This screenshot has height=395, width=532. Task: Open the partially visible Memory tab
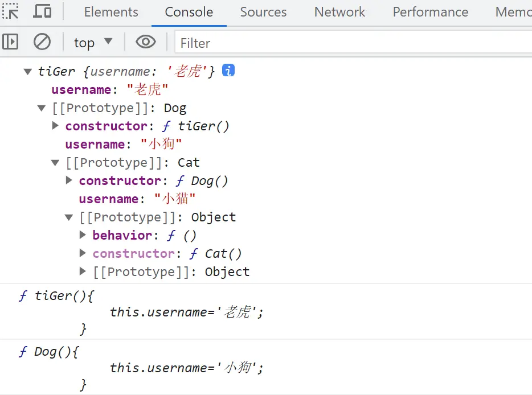pyautogui.click(x=513, y=12)
